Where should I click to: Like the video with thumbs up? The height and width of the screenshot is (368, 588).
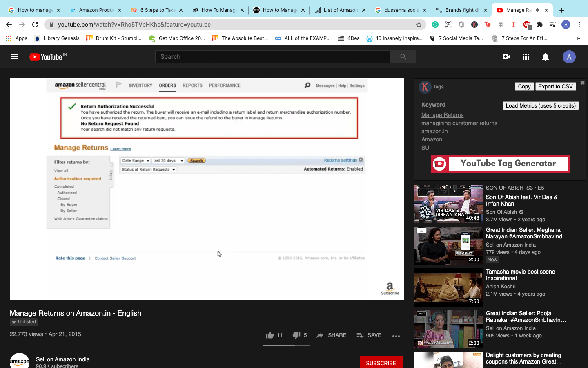(270, 335)
